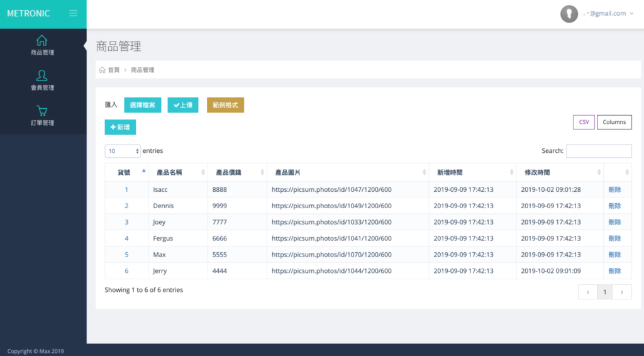Image resolution: width=644 pixels, height=356 pixels.
Task: Click the 新增 add button
Action: [120, 127]
